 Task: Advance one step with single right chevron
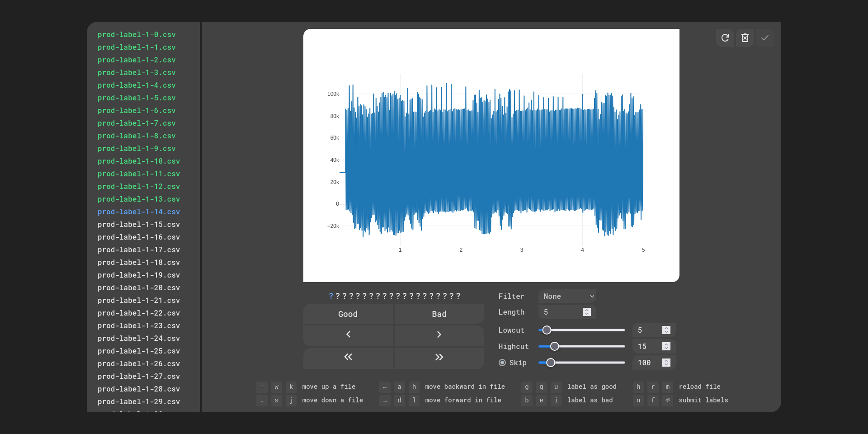point(439,335)
